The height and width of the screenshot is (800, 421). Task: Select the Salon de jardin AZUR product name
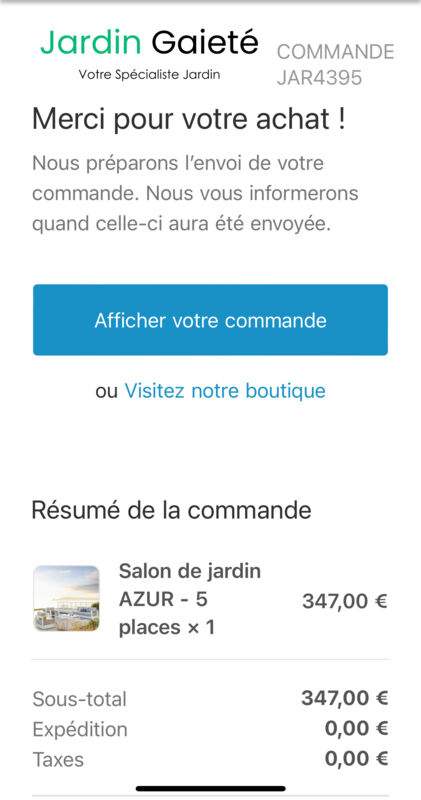click(x=190, y=599)
